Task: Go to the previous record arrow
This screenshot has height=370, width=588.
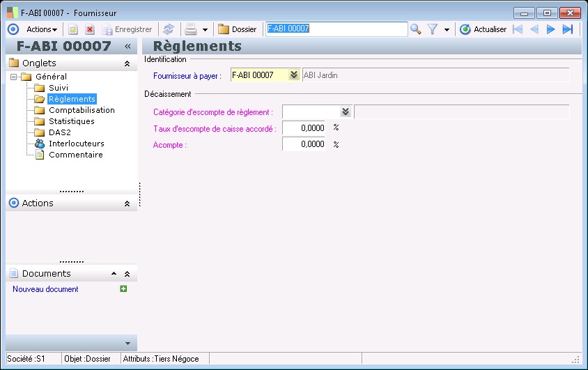Action: pos(534,29)
